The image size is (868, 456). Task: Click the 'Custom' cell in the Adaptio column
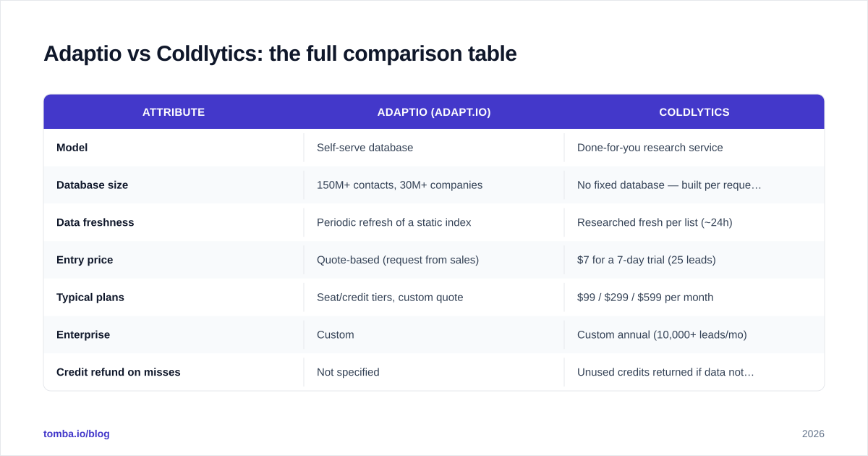tap(434, 335)
